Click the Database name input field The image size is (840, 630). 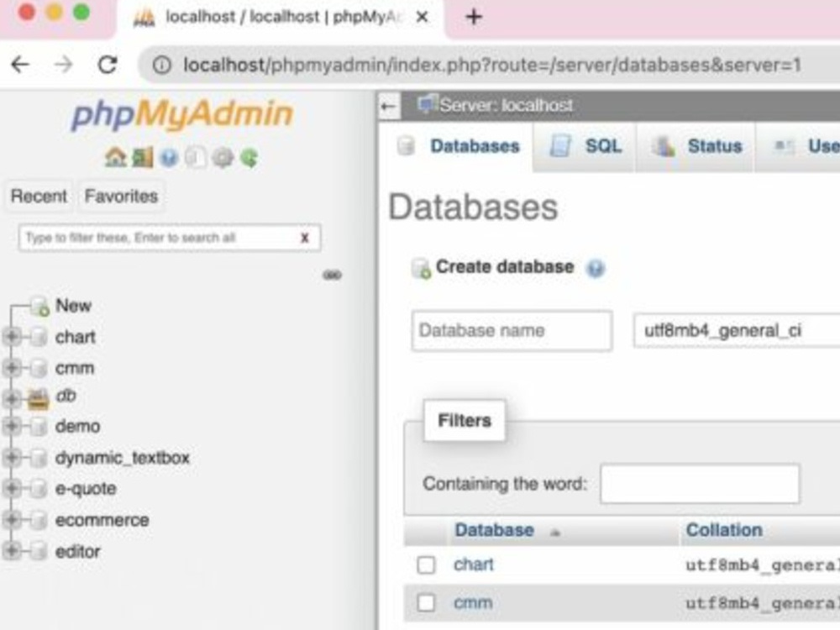[512, 330]
